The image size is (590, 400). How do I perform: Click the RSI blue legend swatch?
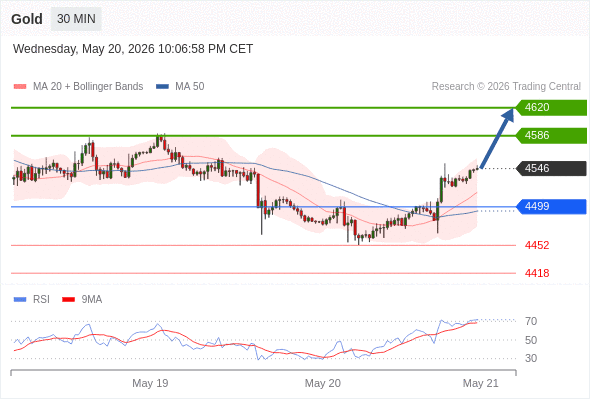click(x=20, y=300)
